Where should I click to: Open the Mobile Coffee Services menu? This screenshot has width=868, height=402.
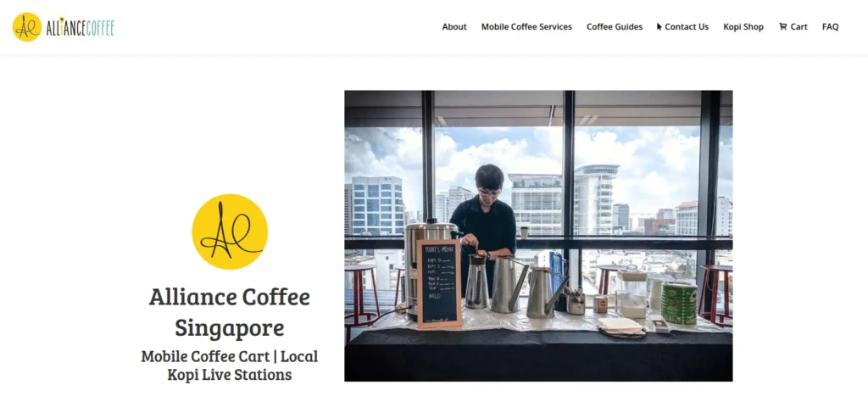click(526, 26)
